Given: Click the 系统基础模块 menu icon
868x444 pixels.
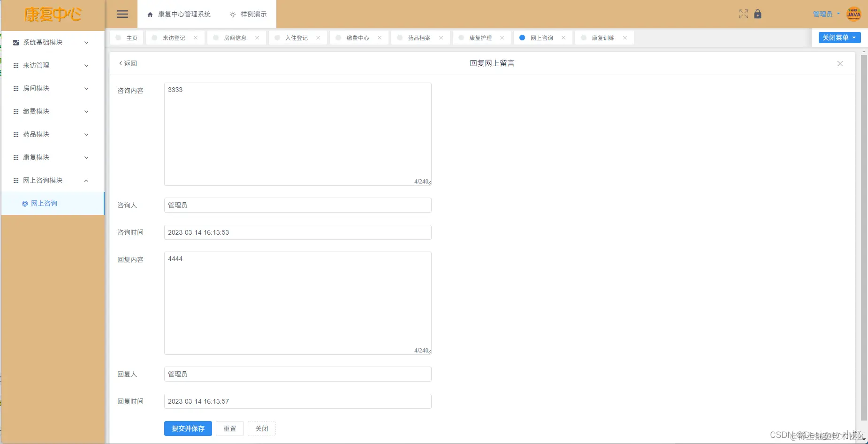Looking at the screenshot, I should click(x=16, y=42).
